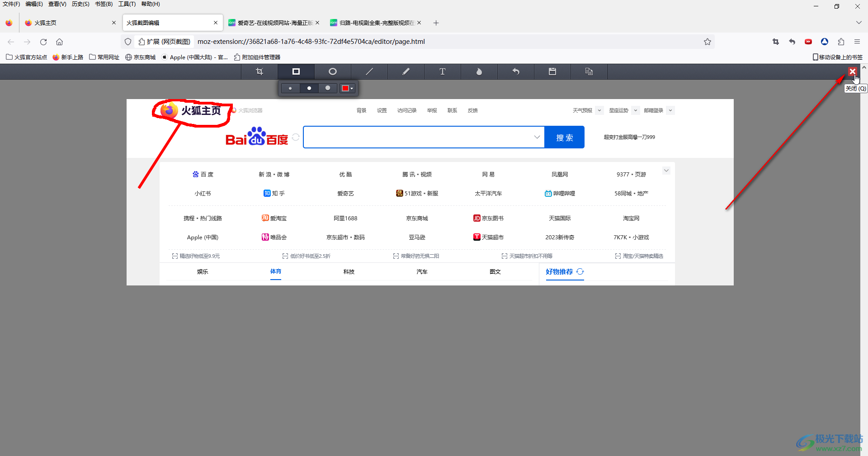Expand the list all tabs chevron

coord(859,23)
